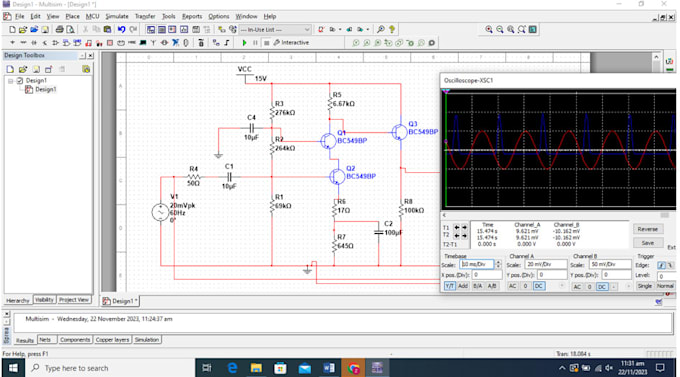Select Single trigger mode

click(645, 286)
